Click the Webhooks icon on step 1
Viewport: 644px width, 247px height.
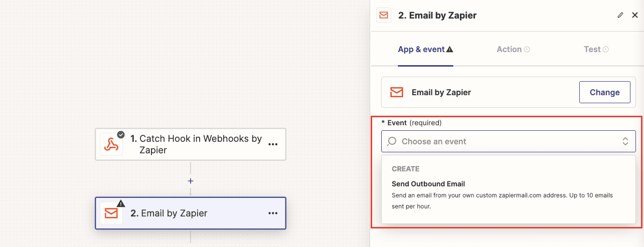(x=111, y=144)
